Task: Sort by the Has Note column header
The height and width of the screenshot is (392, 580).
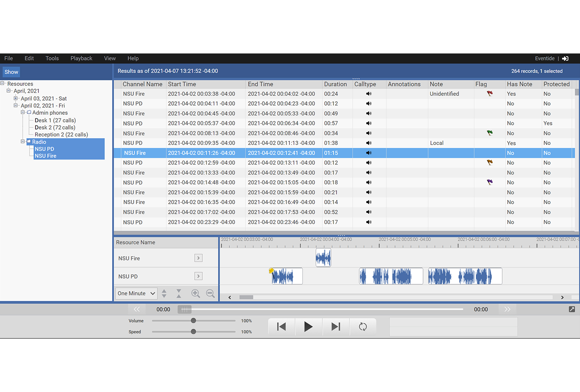Action: coord(524,84)
